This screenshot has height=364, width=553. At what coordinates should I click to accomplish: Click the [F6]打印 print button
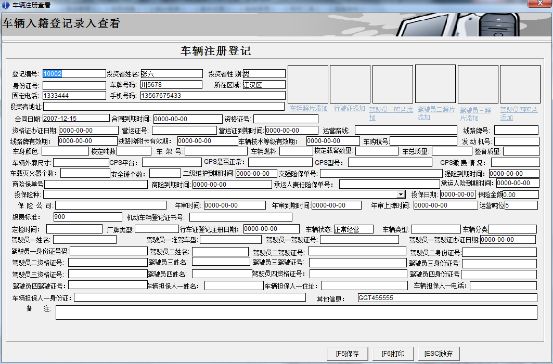[393, 353]
